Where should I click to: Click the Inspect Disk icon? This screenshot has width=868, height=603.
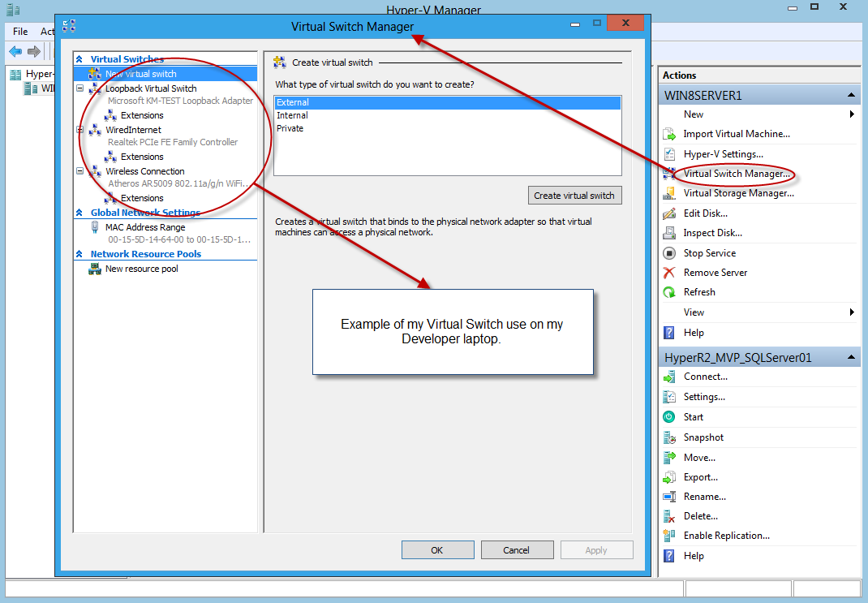(x=669, y=233)
